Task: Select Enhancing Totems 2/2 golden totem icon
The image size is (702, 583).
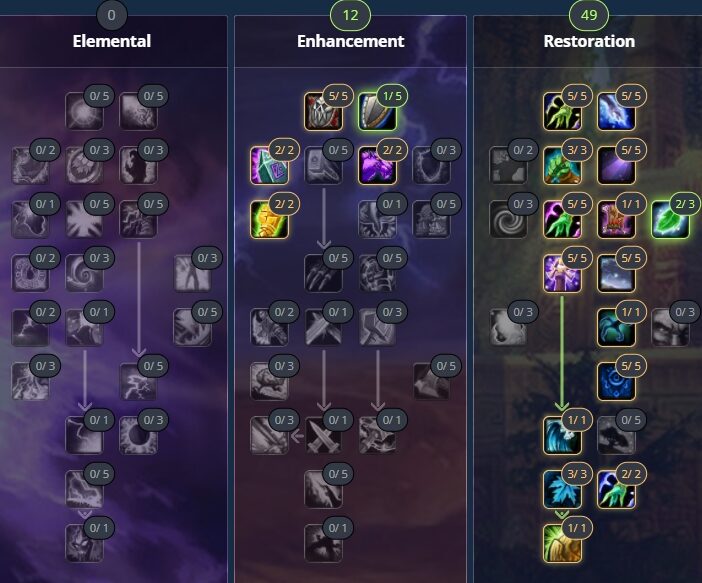Action: click(x=269, y=219)
